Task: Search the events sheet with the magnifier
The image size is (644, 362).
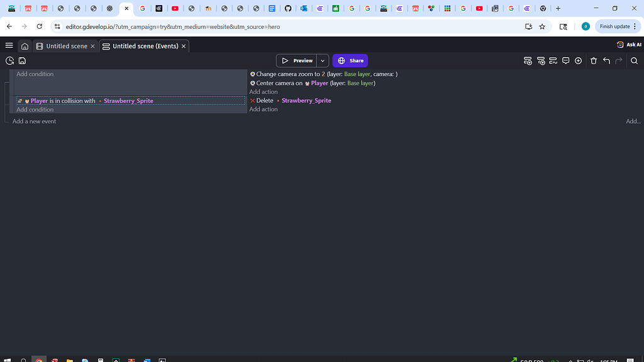Action: pos(634,60)
